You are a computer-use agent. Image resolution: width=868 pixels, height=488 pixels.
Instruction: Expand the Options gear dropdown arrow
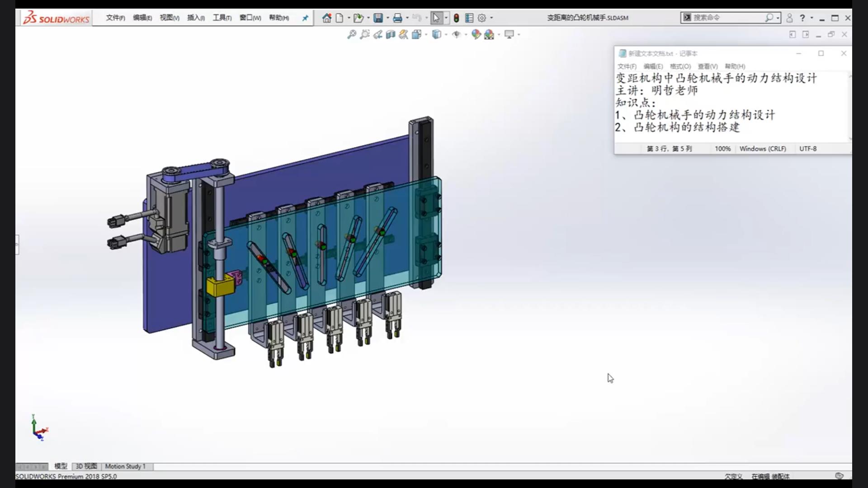pyautogui.click(x=491, y=18)
